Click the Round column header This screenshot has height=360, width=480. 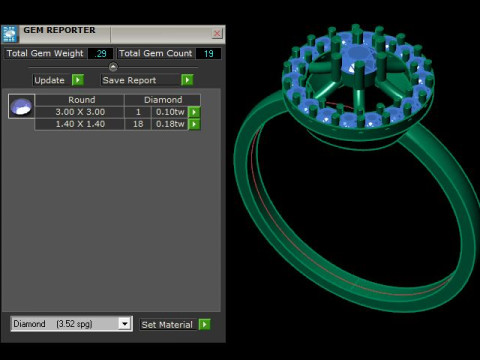80,100
